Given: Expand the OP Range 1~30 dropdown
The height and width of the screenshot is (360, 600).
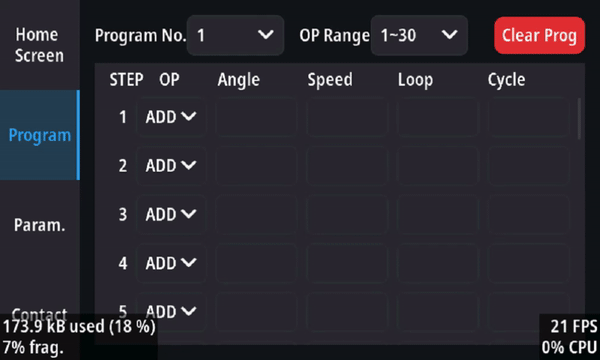Looking at the screenshot, I should [419, 35].
